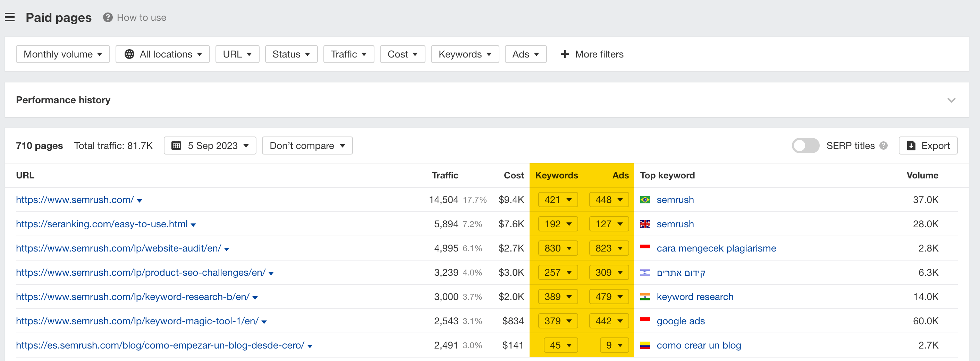Open the keyword research link
Image resolution: width=980 pixels, height=361 pixels.
(695, 297)
